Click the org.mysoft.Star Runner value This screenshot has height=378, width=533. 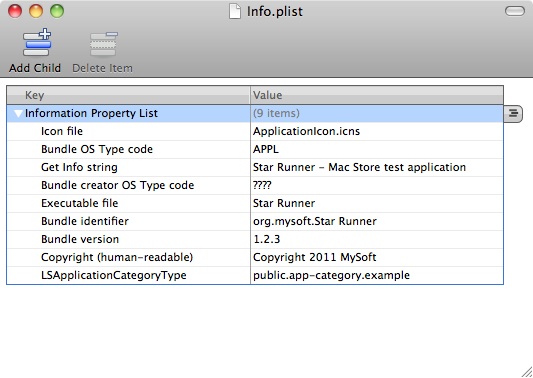coord(315,221)
